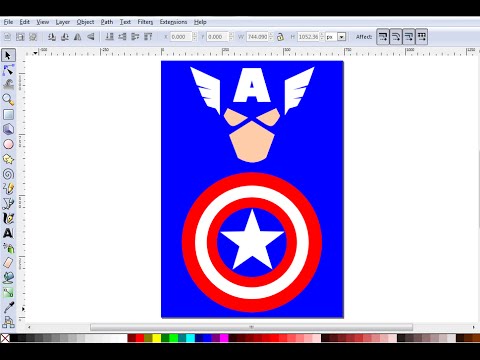
Task: Expand the toolbar overflow arrow beside ruler
Action: 35,53
